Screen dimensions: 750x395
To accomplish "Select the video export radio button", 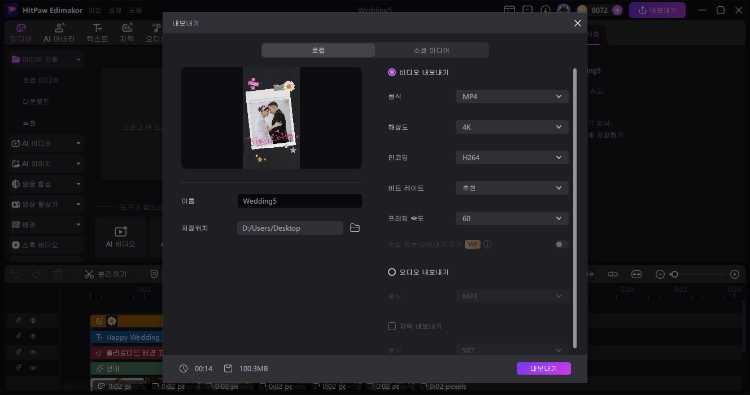I will point(392,72).
